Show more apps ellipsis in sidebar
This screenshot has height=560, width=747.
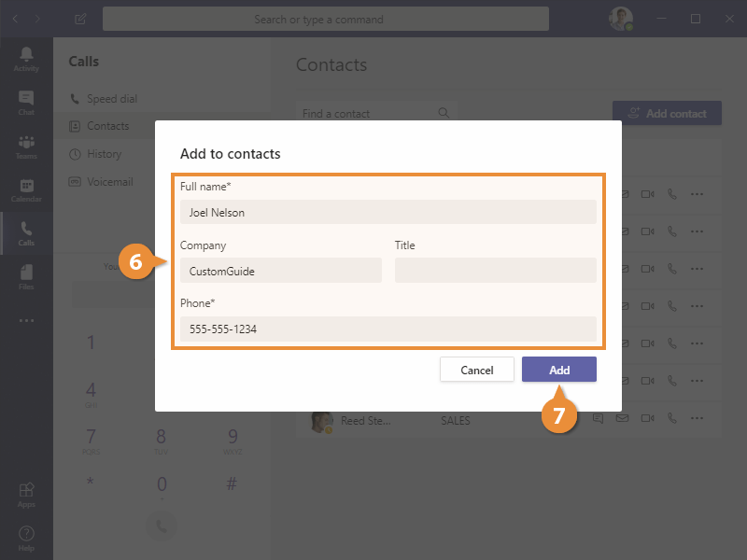click(26, 320)
